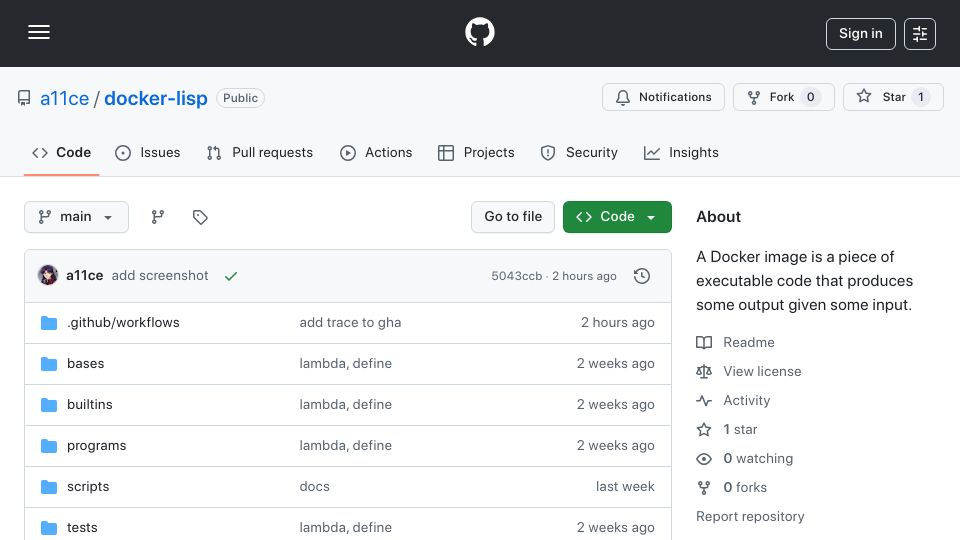The height and width of the screenshot is (540, 960).
Task: Fork the repository with Fork button
Action: click(x=784, y=97)
